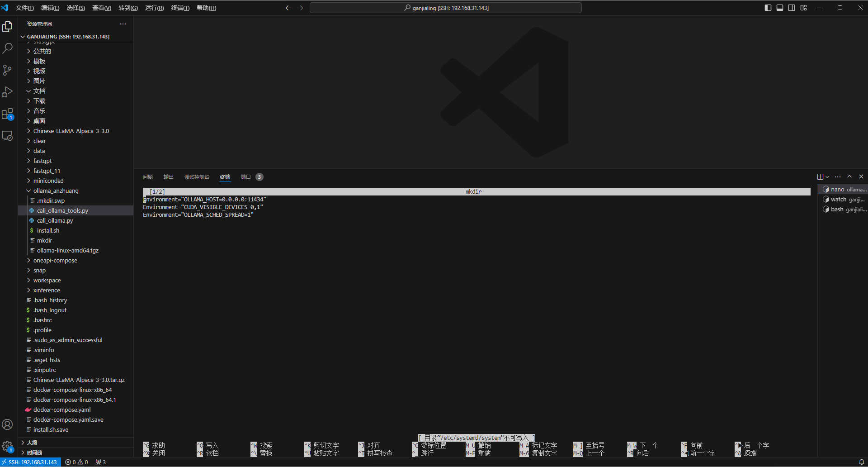The image size is (868, 467).
Task: Expand the 大纲 section
Action: click(x=75, y=443)
